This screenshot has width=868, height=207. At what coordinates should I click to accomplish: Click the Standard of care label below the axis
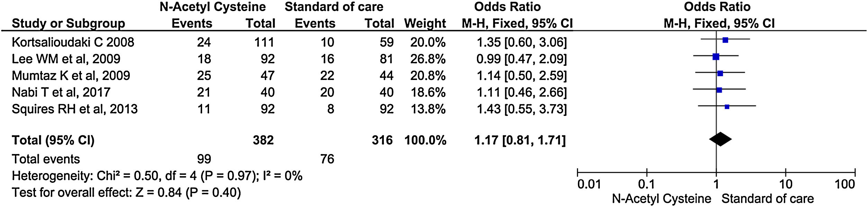coord(768,199)
